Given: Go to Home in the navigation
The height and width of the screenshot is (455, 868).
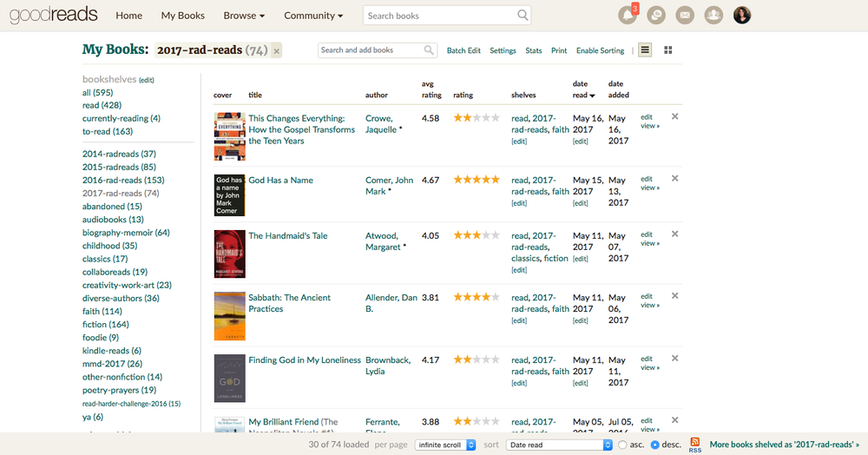Looking at the screenshot, I should (129, 16).
